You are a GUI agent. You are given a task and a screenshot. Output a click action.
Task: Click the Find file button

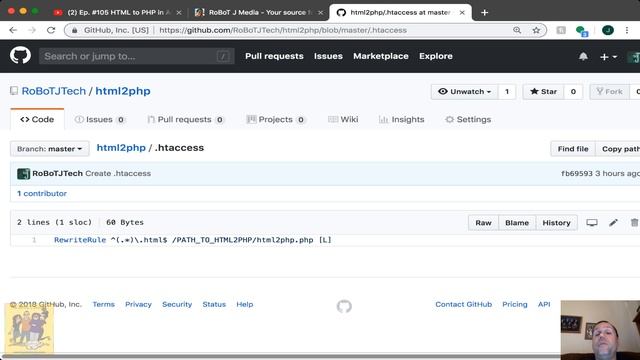click(573, 149)
